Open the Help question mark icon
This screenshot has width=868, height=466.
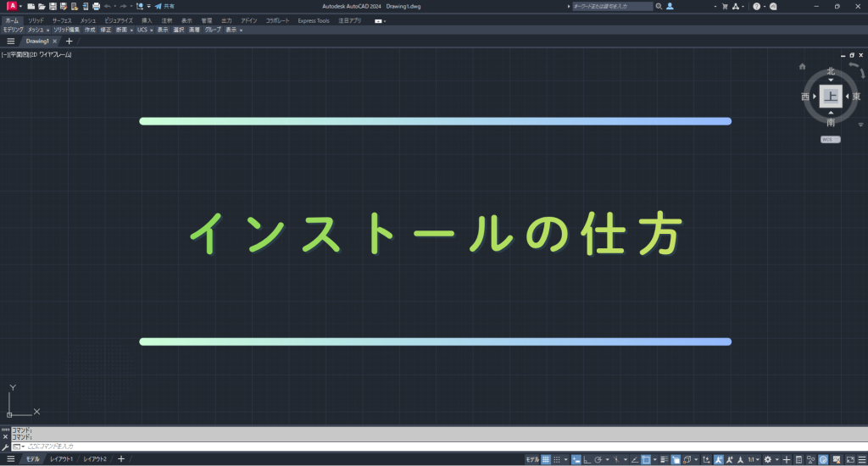pyautogui.click(x=756, y=6)
